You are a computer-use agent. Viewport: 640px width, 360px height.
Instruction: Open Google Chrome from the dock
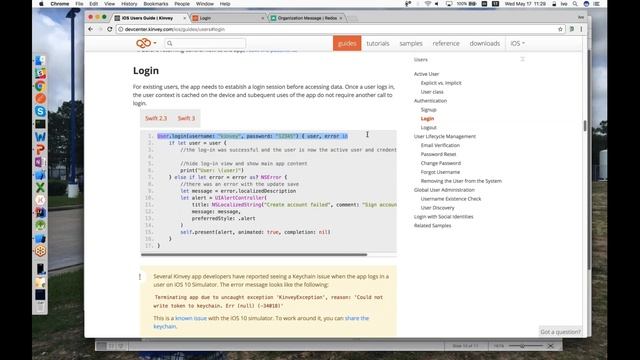pyautogui.click(x=40, y=86)
